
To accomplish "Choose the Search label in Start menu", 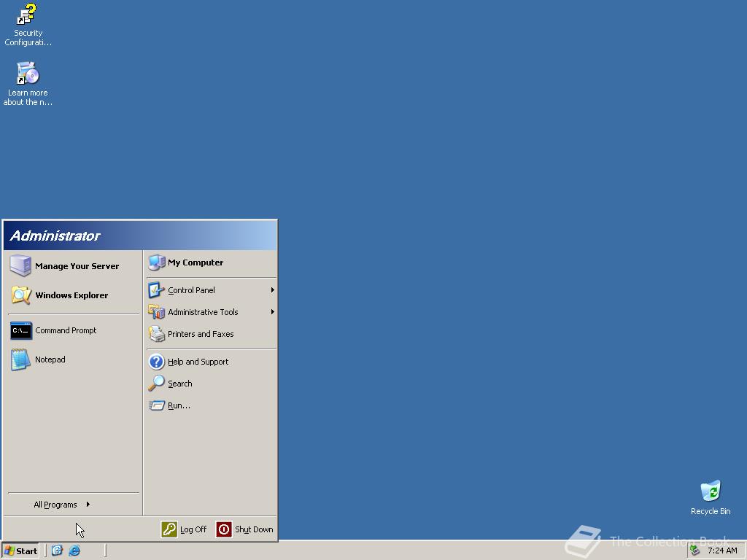I will click(180, 384).
